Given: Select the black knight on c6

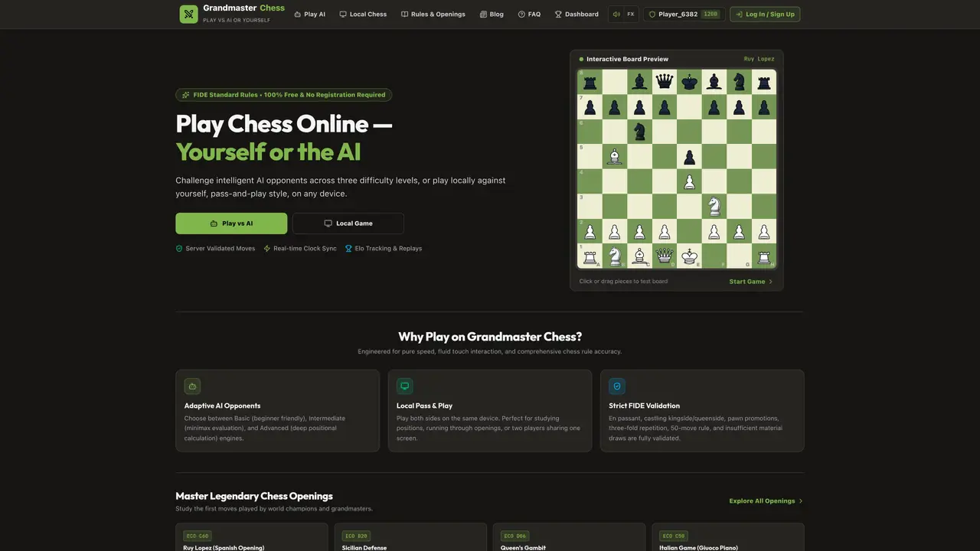Looking at the screenshot, I should click(639, 132).
